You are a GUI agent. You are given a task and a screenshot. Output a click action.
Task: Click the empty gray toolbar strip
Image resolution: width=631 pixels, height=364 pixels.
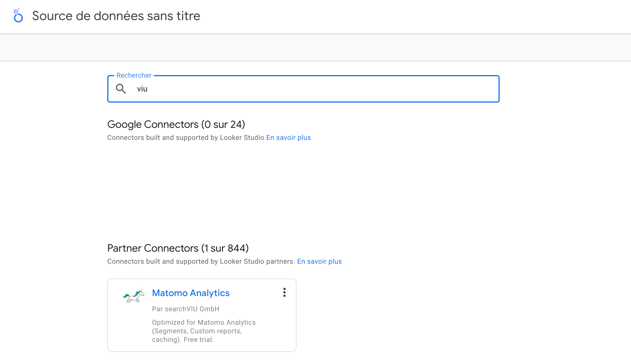coord(315,48)
